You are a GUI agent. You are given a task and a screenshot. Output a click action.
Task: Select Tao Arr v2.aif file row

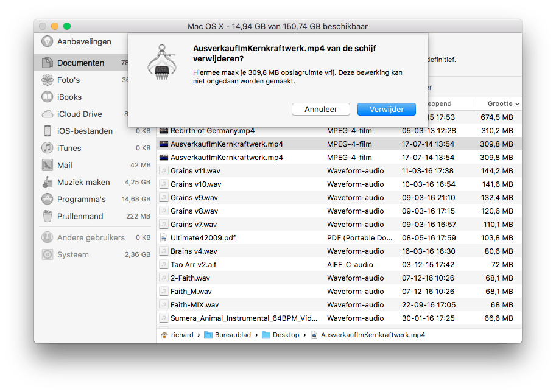(339, 264)
